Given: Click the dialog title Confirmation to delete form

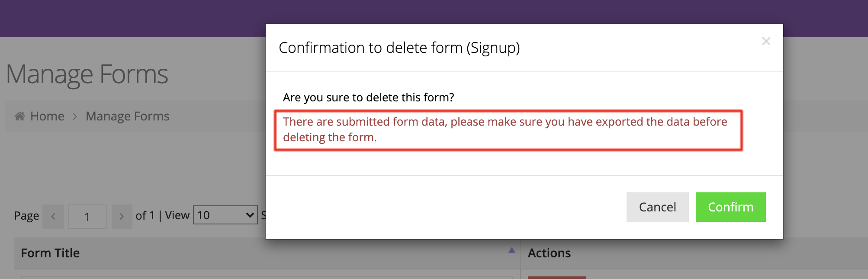Looking at the screenshot, I should coord(399,48).
